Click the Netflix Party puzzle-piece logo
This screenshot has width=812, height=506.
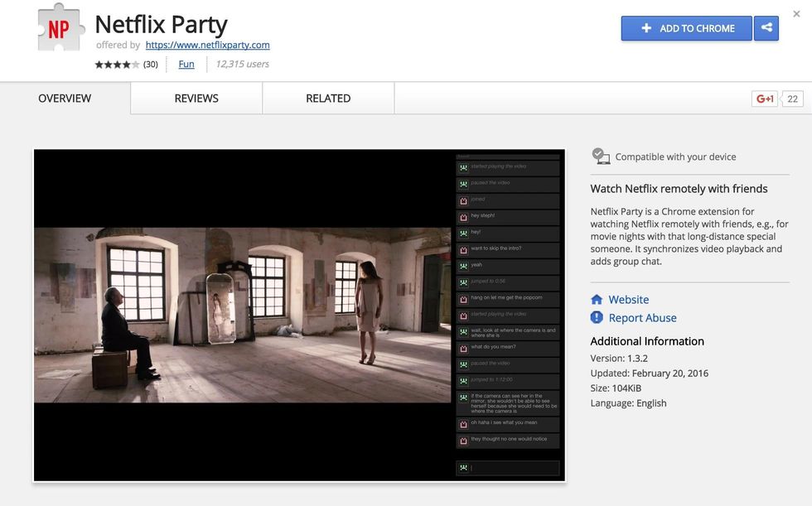60,27
